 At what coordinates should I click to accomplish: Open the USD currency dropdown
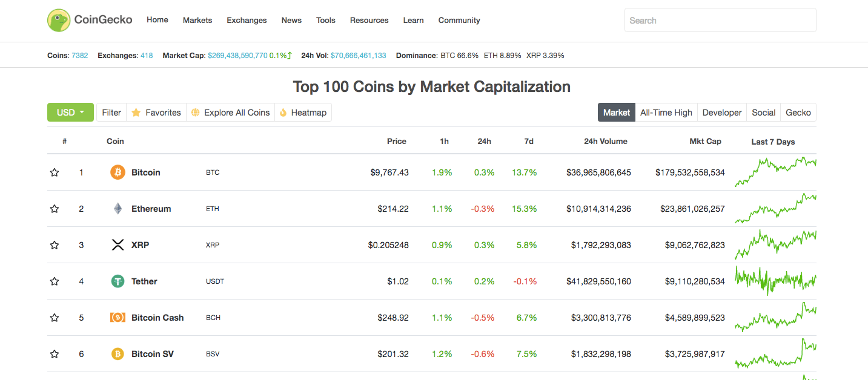point(70,112)
